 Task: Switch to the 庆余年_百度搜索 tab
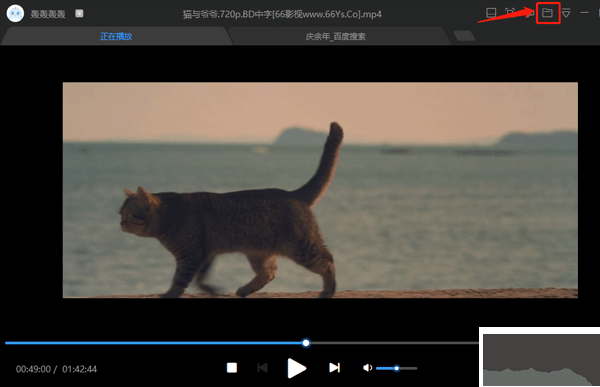[x=336, y=37]
